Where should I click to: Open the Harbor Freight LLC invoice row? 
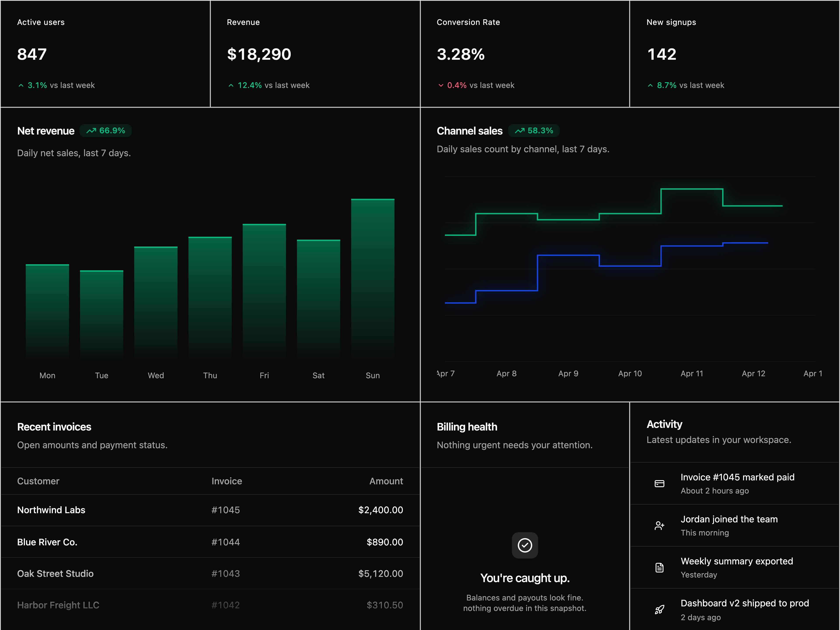pos(210,605)
